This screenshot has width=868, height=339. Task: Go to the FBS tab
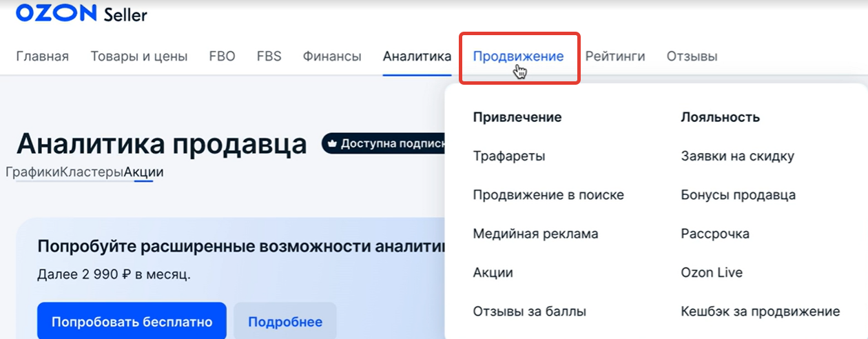click(x=269, y=56)
